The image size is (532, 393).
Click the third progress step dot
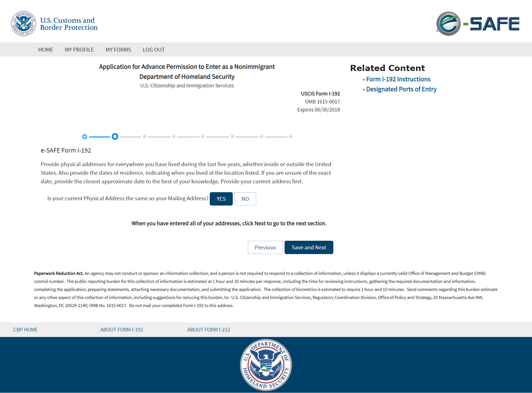(144, 136)
